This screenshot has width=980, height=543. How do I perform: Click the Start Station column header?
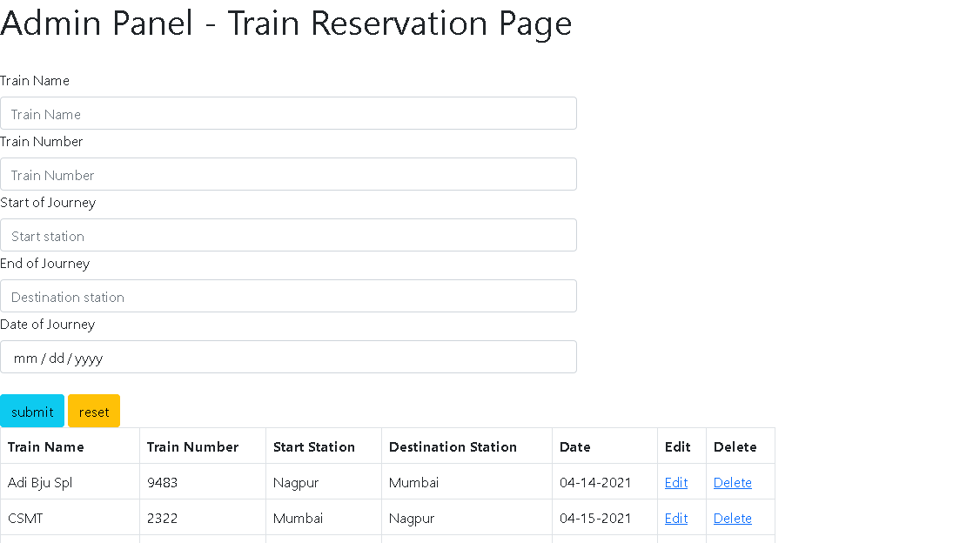314,446
